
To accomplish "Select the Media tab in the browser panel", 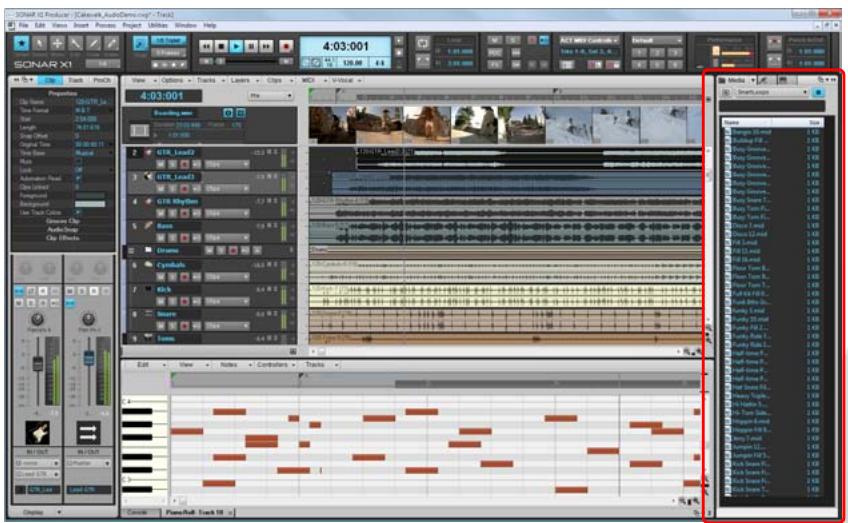I will tap(736, 80).
